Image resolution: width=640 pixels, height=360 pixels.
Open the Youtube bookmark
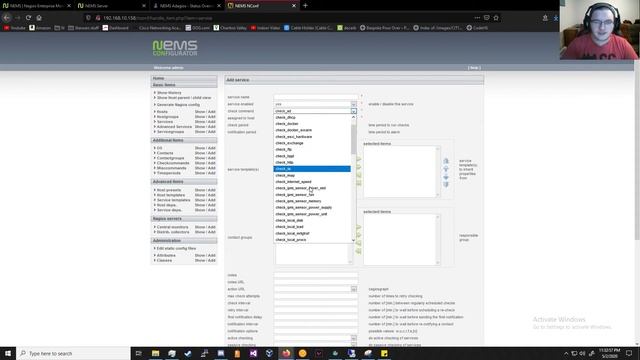15,28
